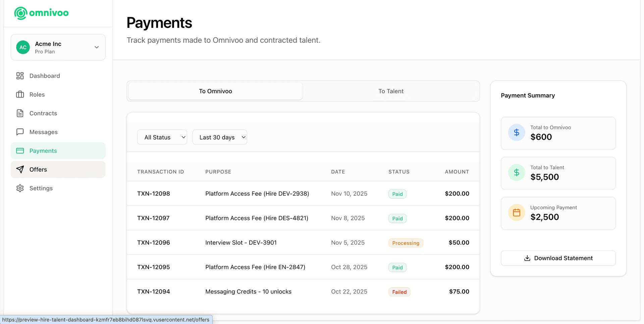Click the Total to Talent dollar icon
This screenshot has width=644, height=324.
pos(517,172)
